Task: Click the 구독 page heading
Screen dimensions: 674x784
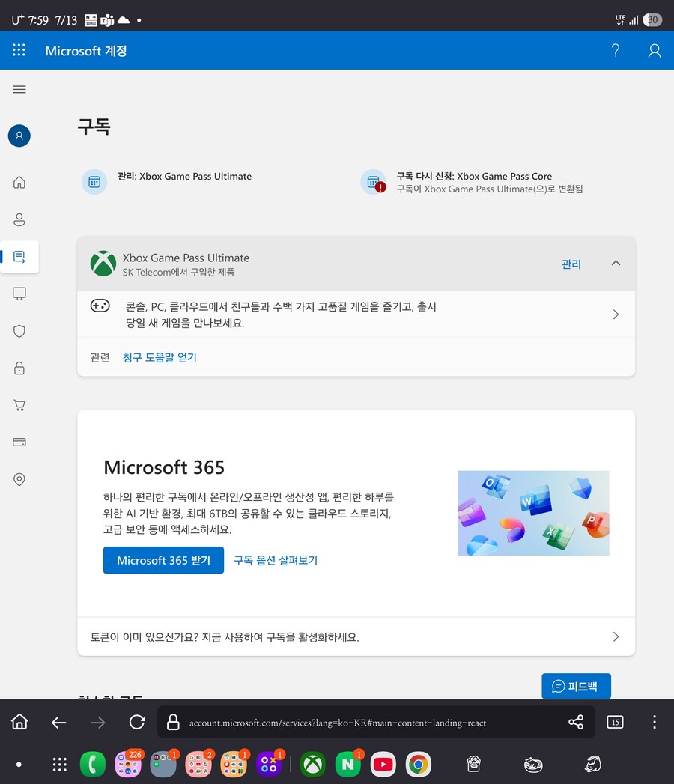Action: pos(94,127)
